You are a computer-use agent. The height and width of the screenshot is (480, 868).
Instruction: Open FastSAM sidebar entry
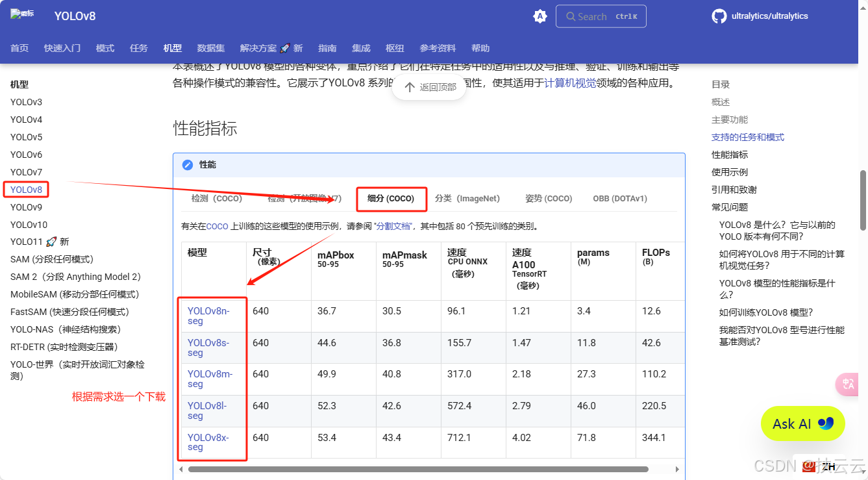pyautogui.click(x=69, y=312)
